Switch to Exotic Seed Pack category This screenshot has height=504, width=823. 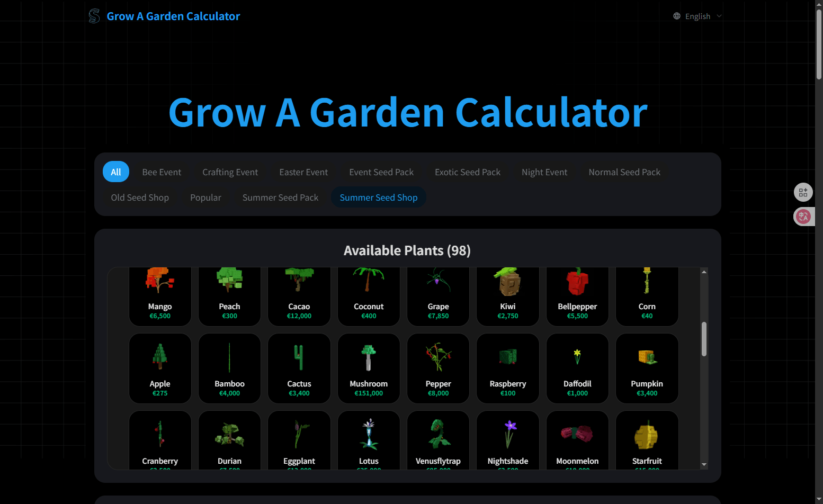click(467, 172)
